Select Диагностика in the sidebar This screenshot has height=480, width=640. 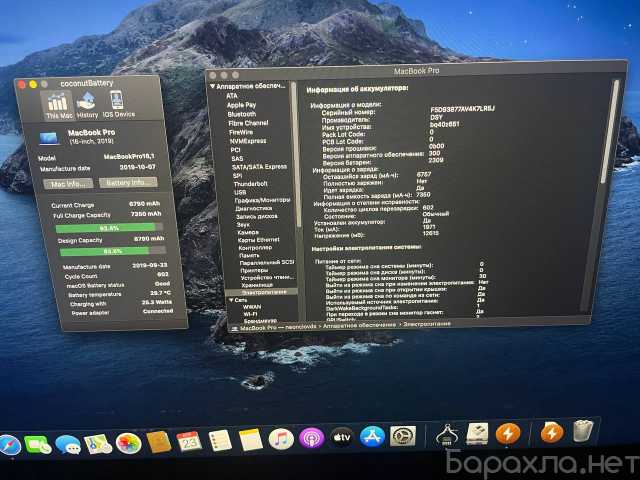tap(253, 208)
